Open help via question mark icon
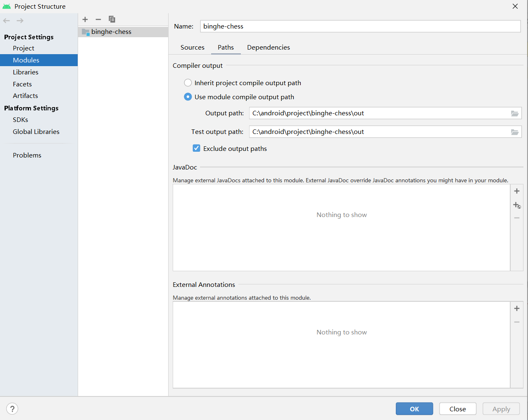Image resolution: width=528 pixels, height=420 pixels. pos(12,409)
